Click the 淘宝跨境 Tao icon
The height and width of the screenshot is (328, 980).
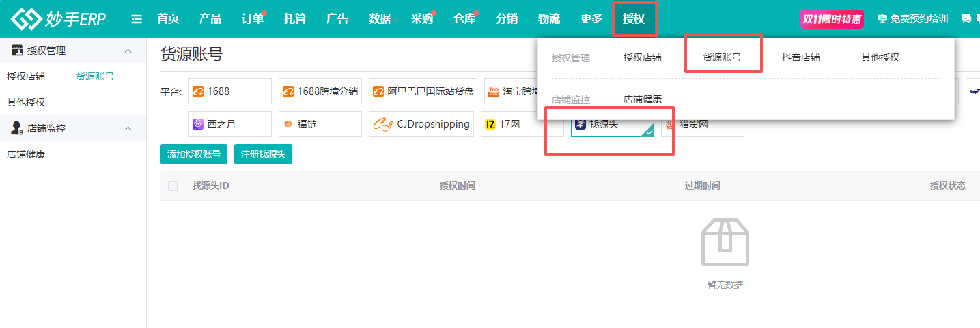(x=494, y=91)
